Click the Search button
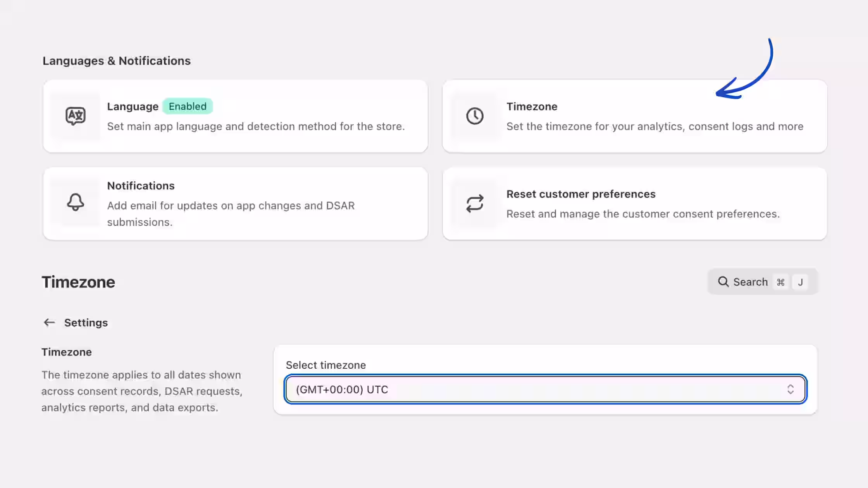This screenshot has height=488, width=868. pyautogui.click(x=762, y=282)
